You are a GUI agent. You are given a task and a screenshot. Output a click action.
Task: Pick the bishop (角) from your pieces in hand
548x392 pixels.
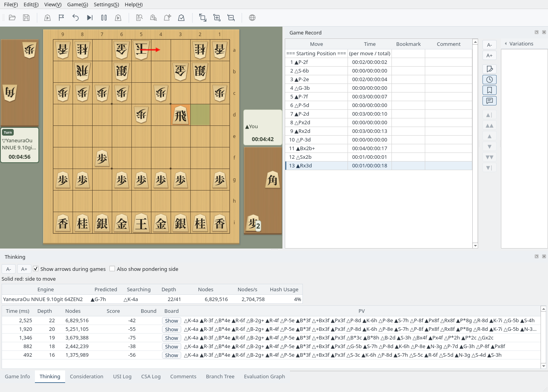pyautogui.click(x=272, y=180)
